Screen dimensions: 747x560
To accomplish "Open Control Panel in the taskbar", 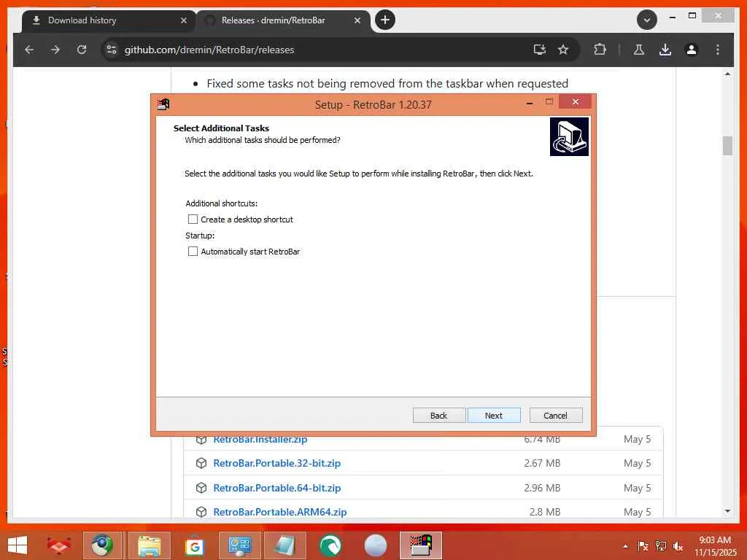I will click(239, 545).
